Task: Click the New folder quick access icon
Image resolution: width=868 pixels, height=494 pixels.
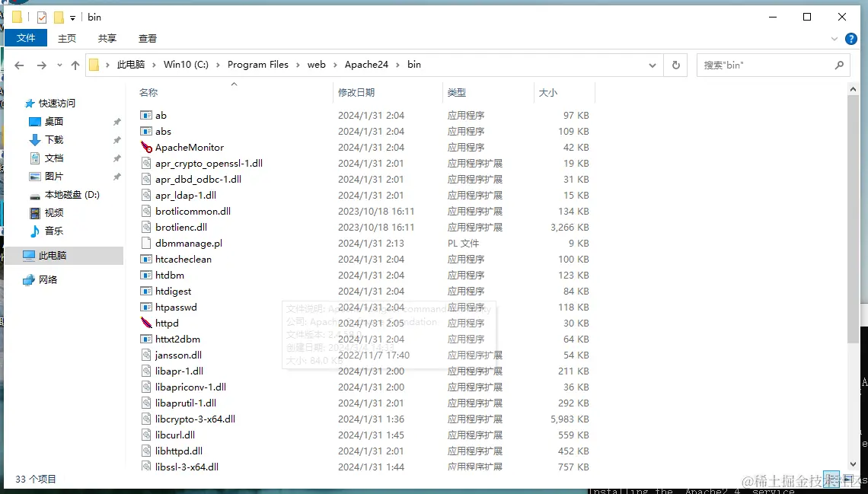Action: [59, 18]
